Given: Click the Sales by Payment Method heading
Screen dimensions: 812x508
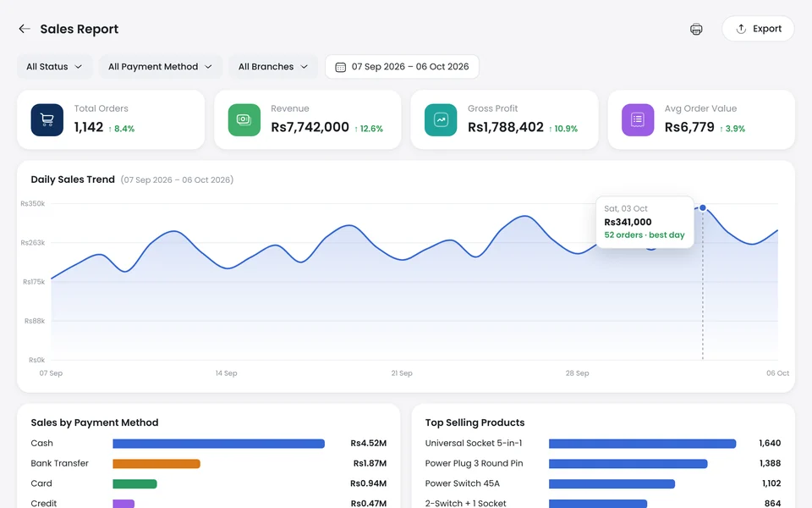Looking at the screenshot, I should tap(94, 422).
